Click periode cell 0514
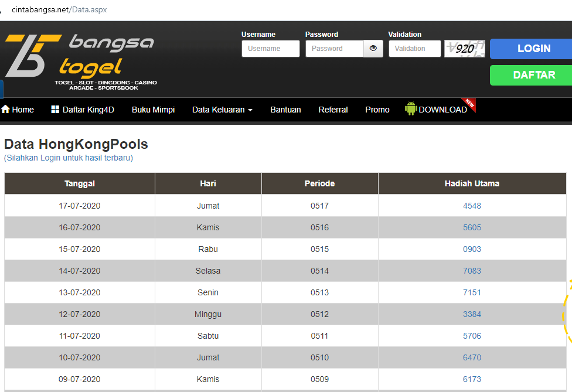This screenshot has height=392, width=572. pos(319,271)
